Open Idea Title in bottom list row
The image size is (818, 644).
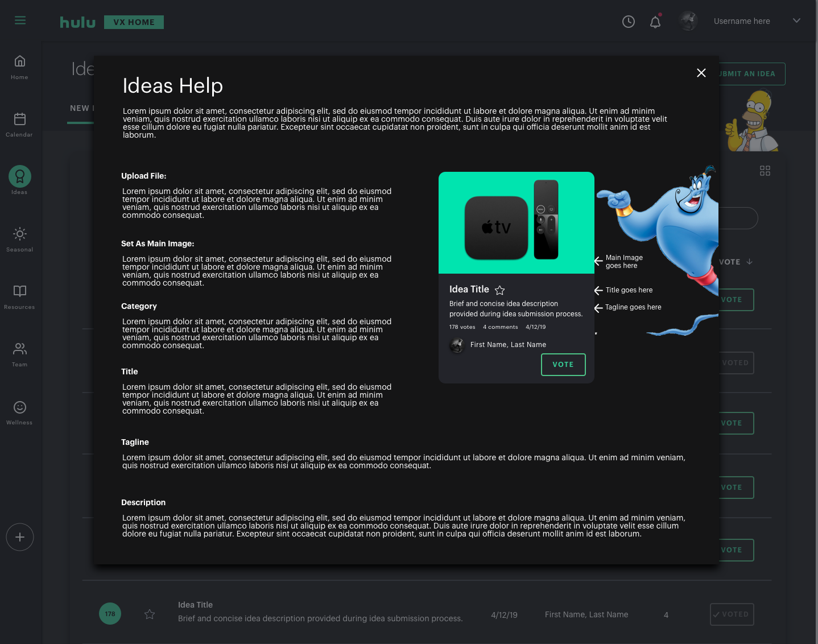pos(195,605)
